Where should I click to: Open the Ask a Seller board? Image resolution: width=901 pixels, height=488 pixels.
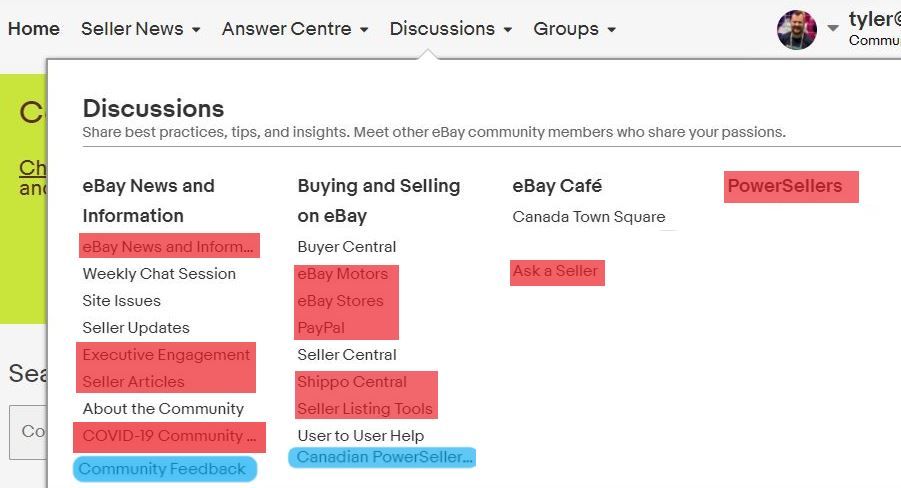coord(555,271)
